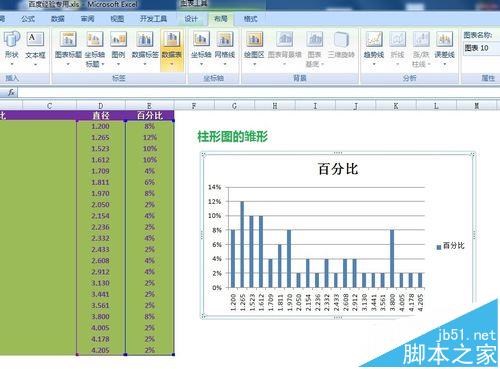This screenshot has height=369, width=500.
Task: Select column K header
Action: pos(396,106)
